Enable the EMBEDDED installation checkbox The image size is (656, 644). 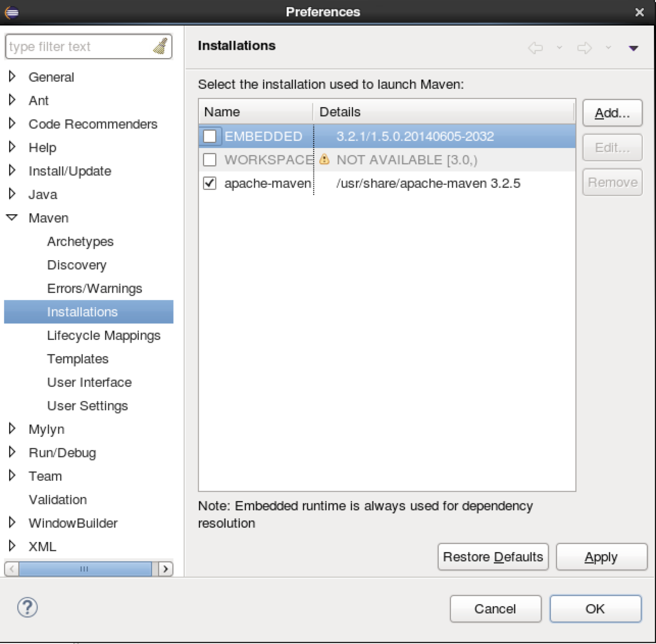click(x=210, y=136)
